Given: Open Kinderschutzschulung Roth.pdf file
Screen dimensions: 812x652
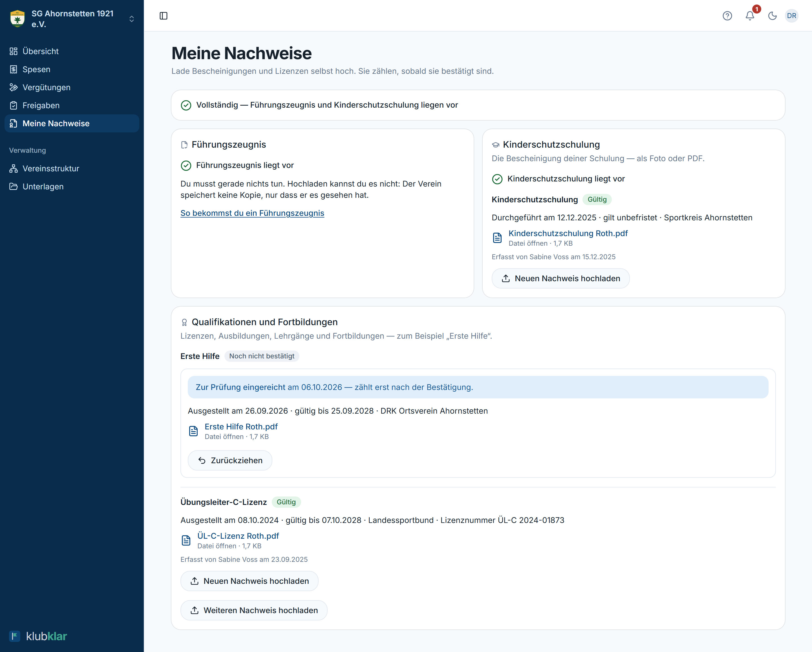Looking at the screenshot, I should [568, 233].
